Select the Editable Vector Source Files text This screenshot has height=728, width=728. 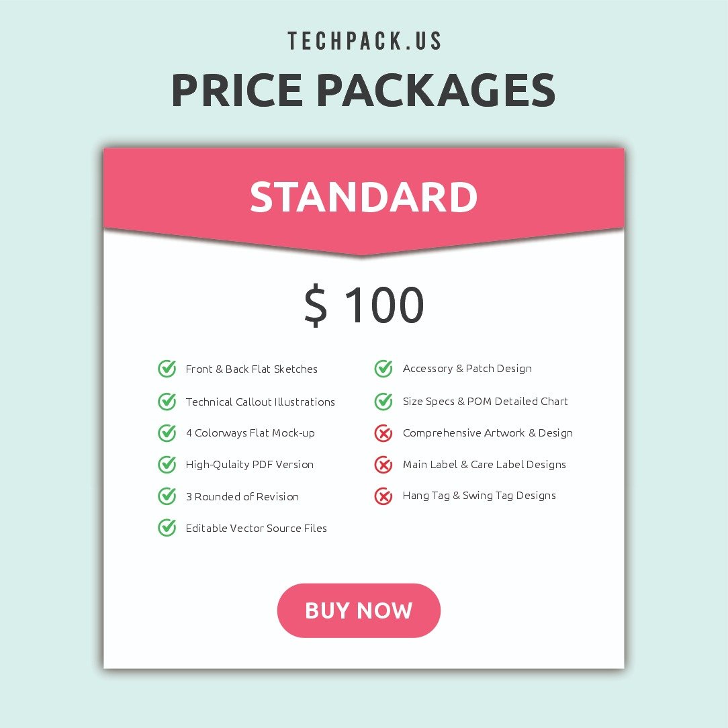(x=257, y=528)
